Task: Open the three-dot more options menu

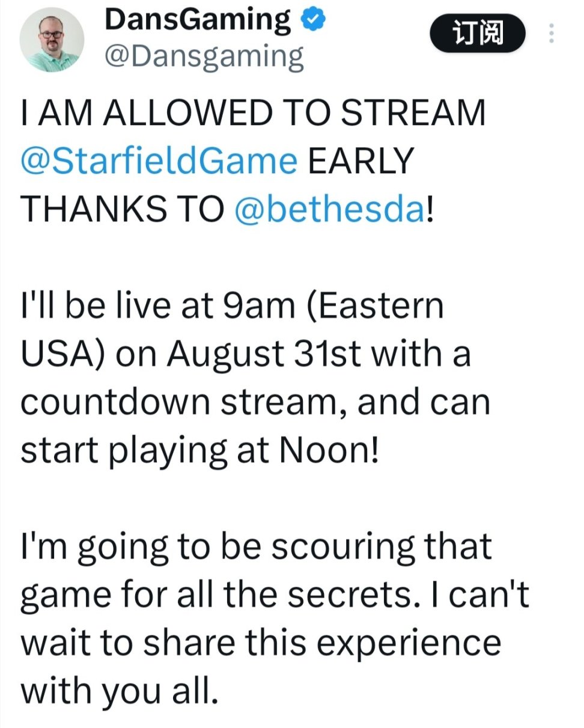Action: pos(550,34)
